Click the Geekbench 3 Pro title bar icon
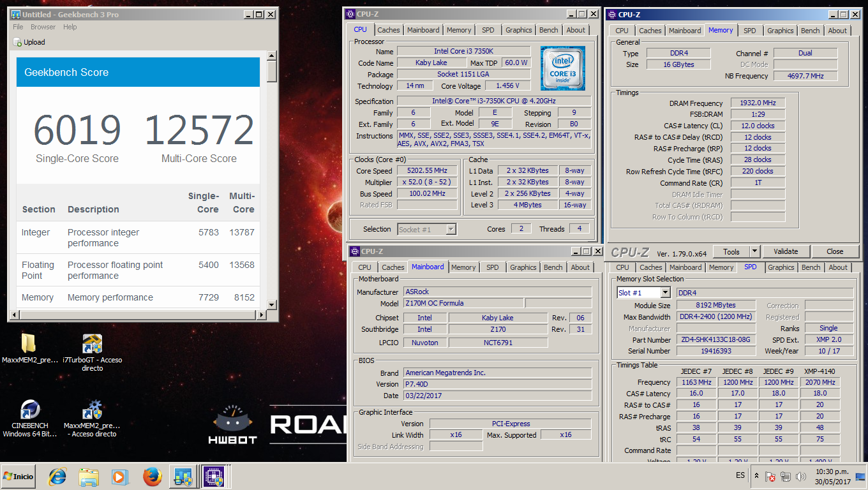The width and height of the screenshot is (868, 490). click(x=16, y=14)
